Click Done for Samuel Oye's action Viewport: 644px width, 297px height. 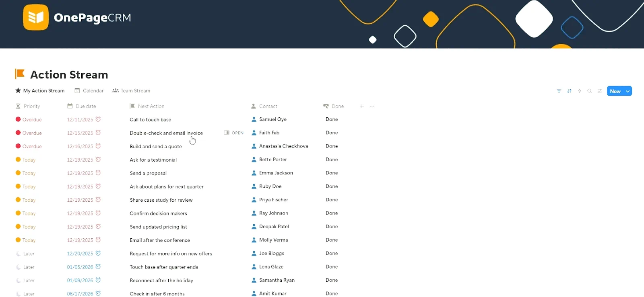coord(332,119)
